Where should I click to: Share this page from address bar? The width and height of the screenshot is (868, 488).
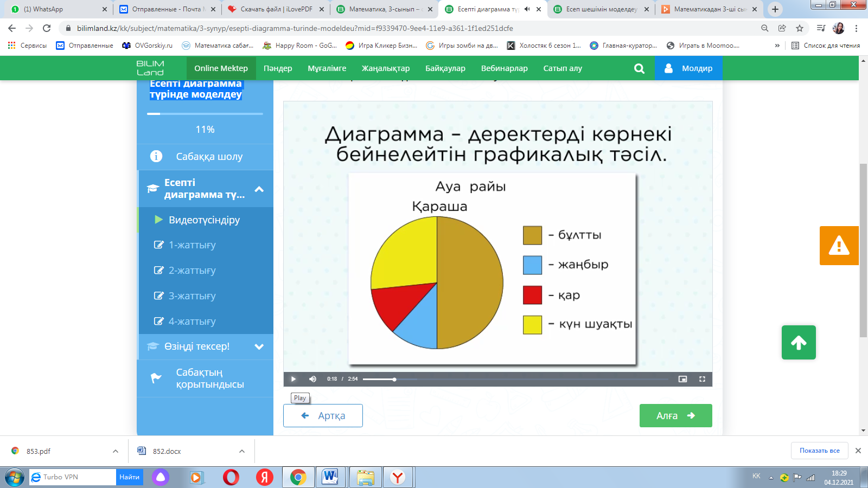point(782,28)
